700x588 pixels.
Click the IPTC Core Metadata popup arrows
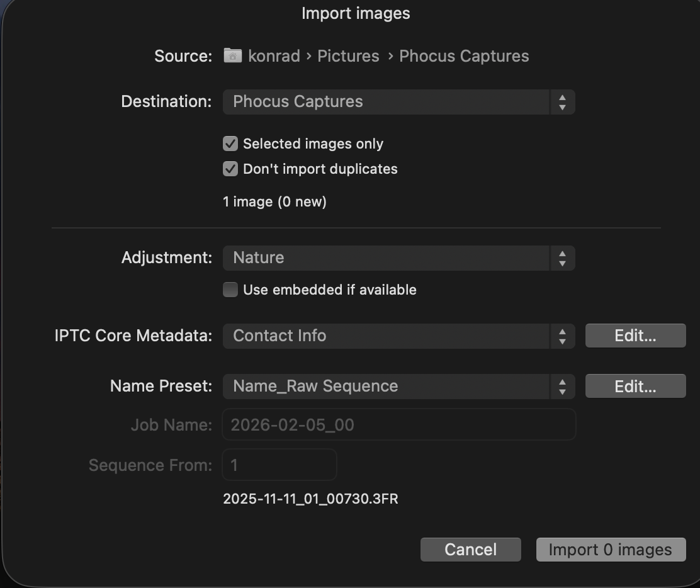point(563,336)
